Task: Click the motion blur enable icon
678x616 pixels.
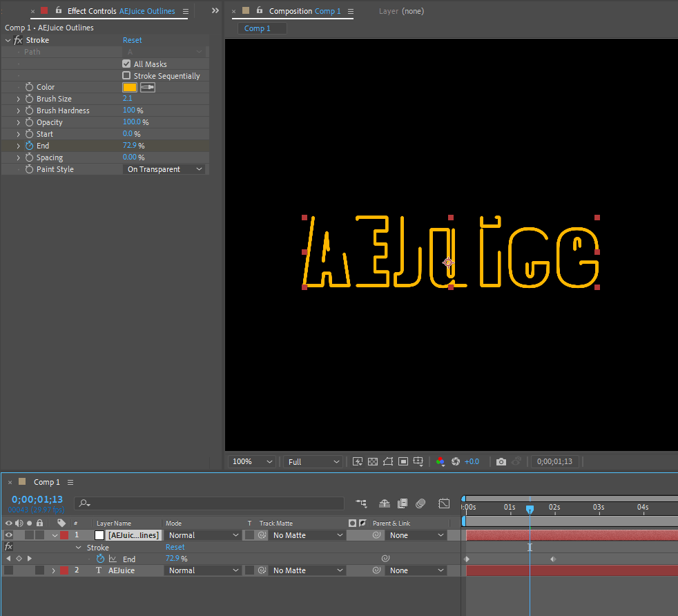Action: [420, 503]
